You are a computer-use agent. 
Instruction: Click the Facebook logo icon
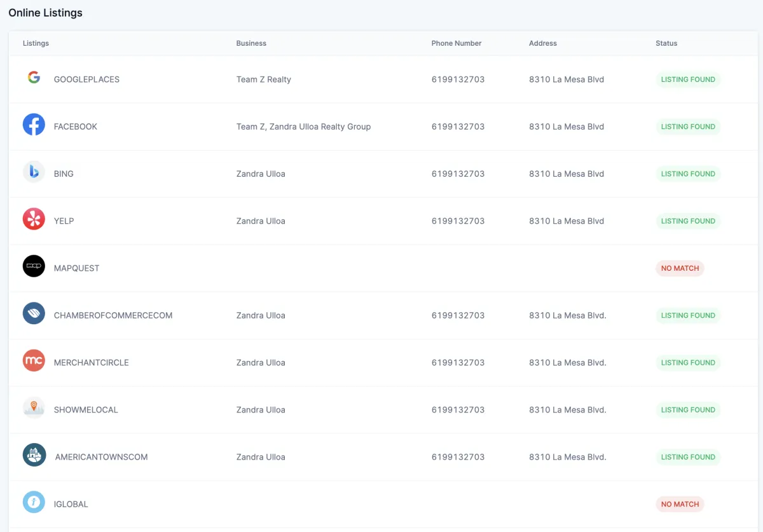pyautogui.click(x=34, y=125)
